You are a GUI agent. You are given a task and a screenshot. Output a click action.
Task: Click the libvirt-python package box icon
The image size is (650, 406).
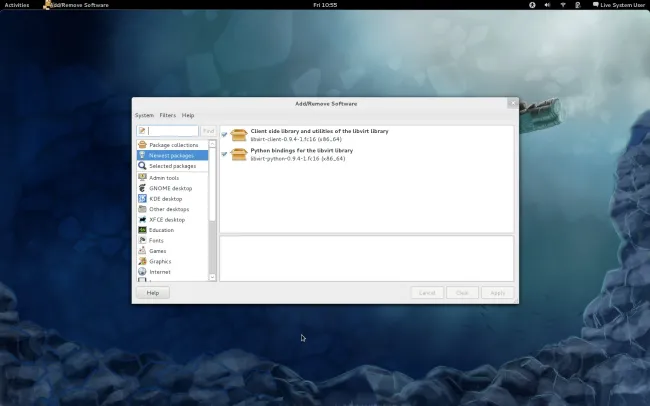[x=239, y=154]
